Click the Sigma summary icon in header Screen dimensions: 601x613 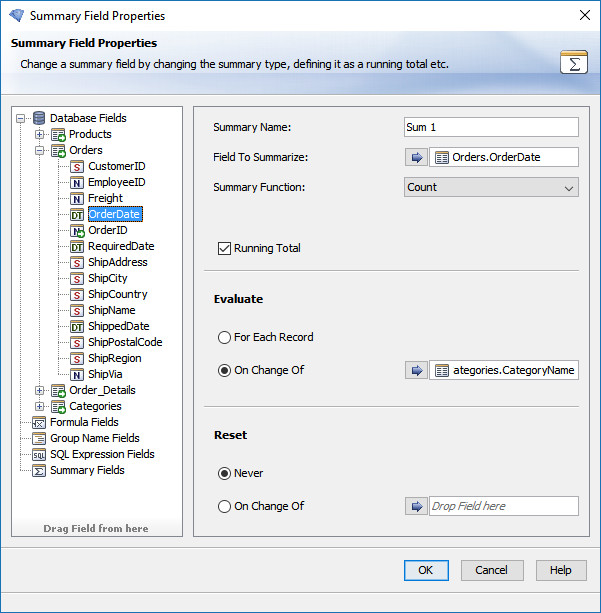click(x=573, y=62)
